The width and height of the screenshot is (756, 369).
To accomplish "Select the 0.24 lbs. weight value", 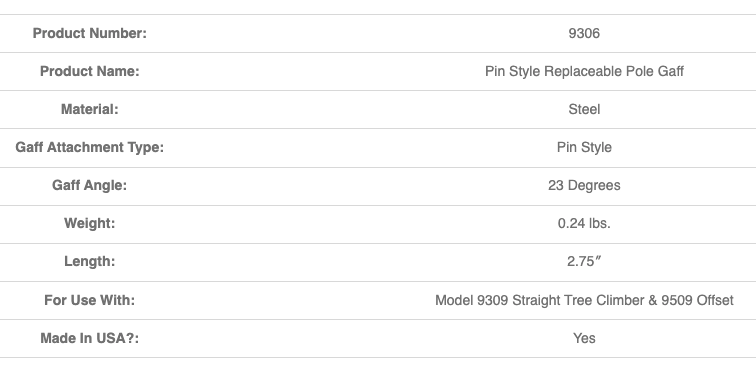I will (584, 224).
